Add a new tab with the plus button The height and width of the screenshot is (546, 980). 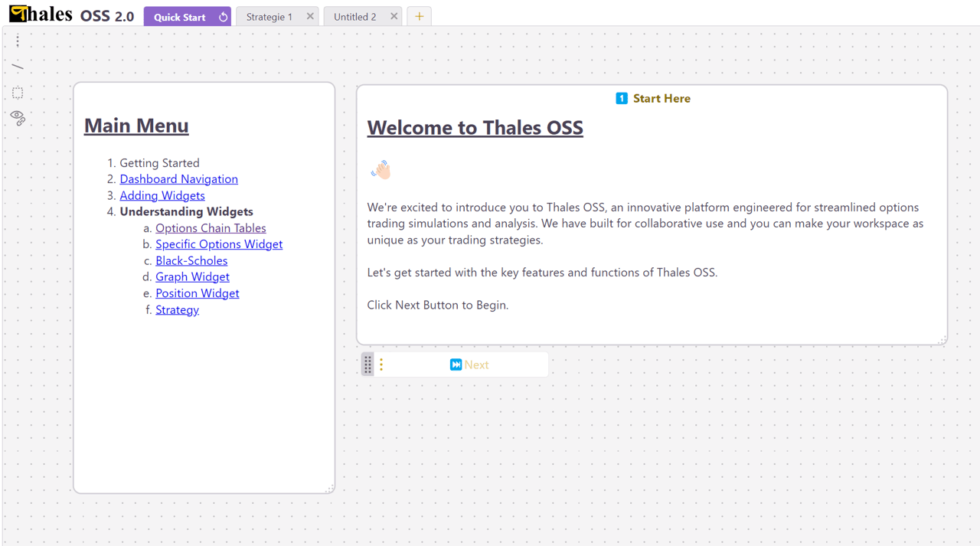(420, 16)
